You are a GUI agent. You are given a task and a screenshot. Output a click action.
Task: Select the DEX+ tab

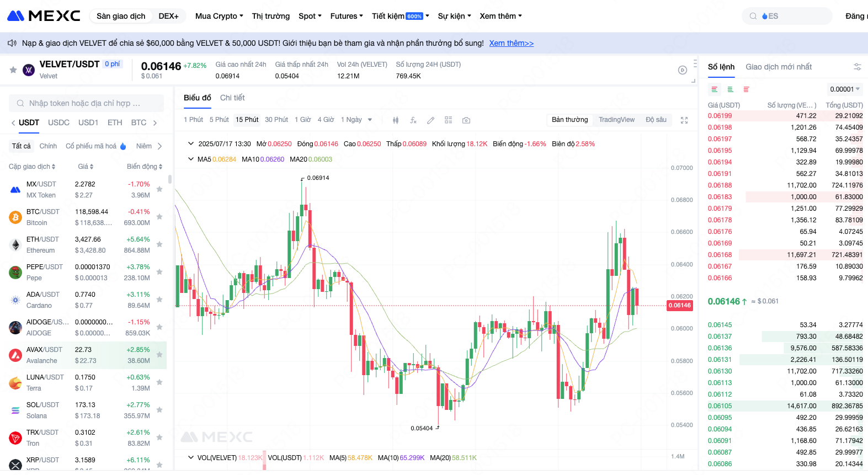click(168, 16)
